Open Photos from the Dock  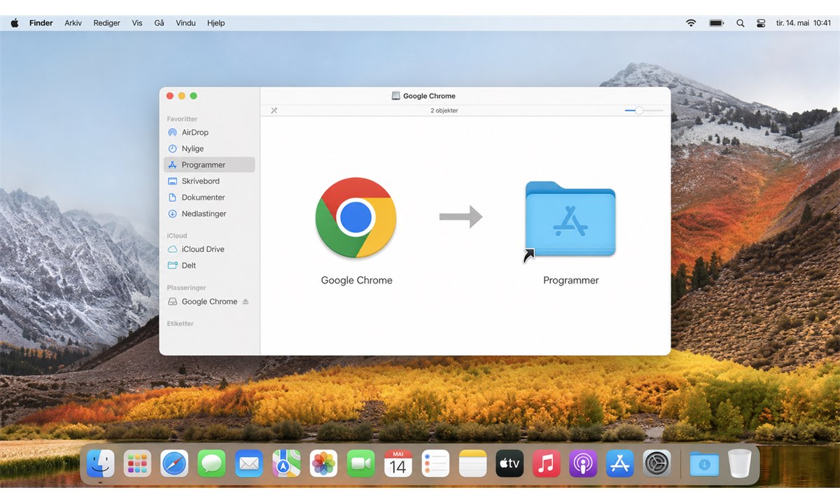(323, 463)
